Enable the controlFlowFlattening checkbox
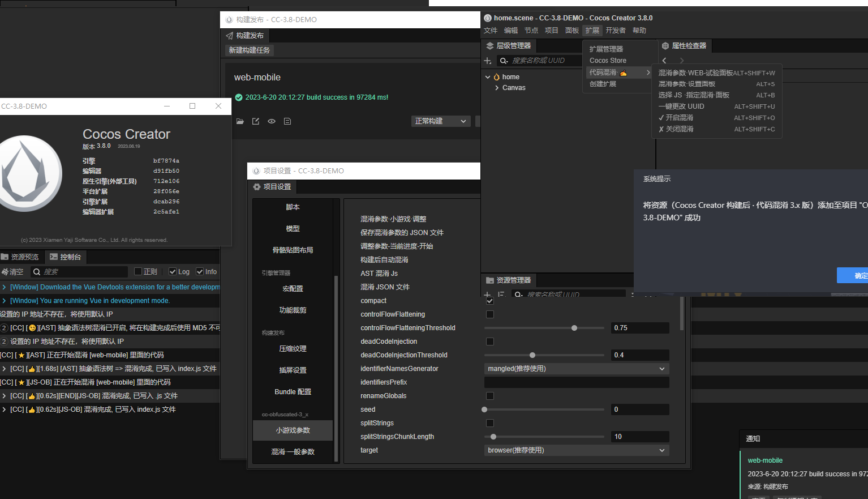 [490, 314]
